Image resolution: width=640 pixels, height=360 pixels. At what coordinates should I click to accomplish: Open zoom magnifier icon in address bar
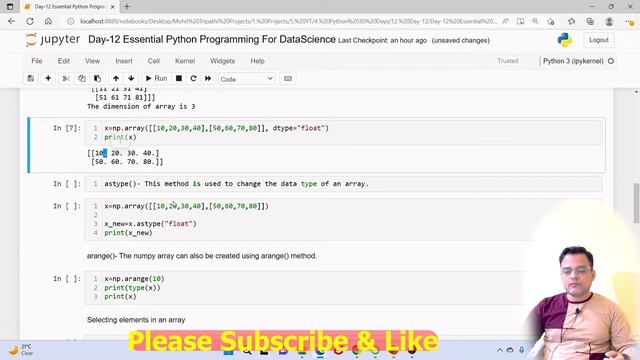(535, 21)
